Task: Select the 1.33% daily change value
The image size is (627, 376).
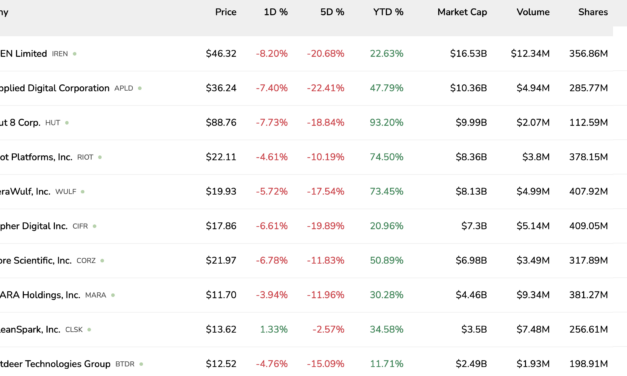Action: [274, 330]
